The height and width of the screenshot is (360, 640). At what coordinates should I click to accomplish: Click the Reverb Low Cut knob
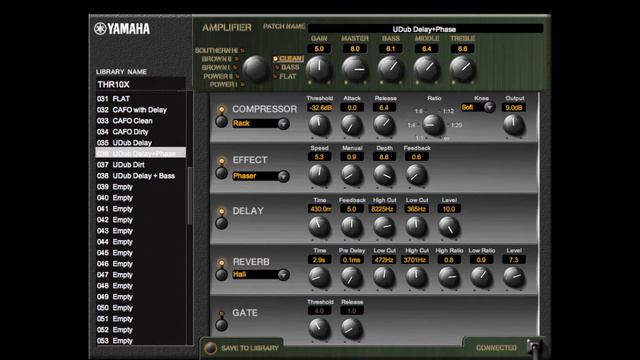pos(384,277)
